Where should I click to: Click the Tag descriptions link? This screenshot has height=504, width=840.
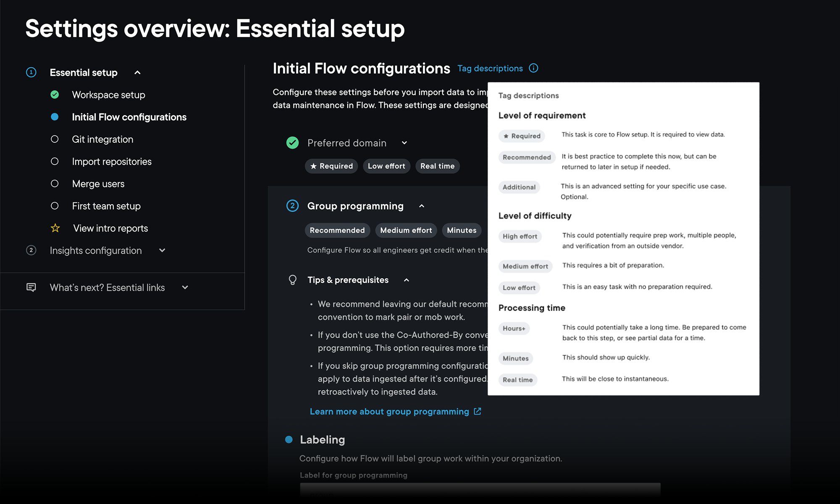[x=490, y=68]
